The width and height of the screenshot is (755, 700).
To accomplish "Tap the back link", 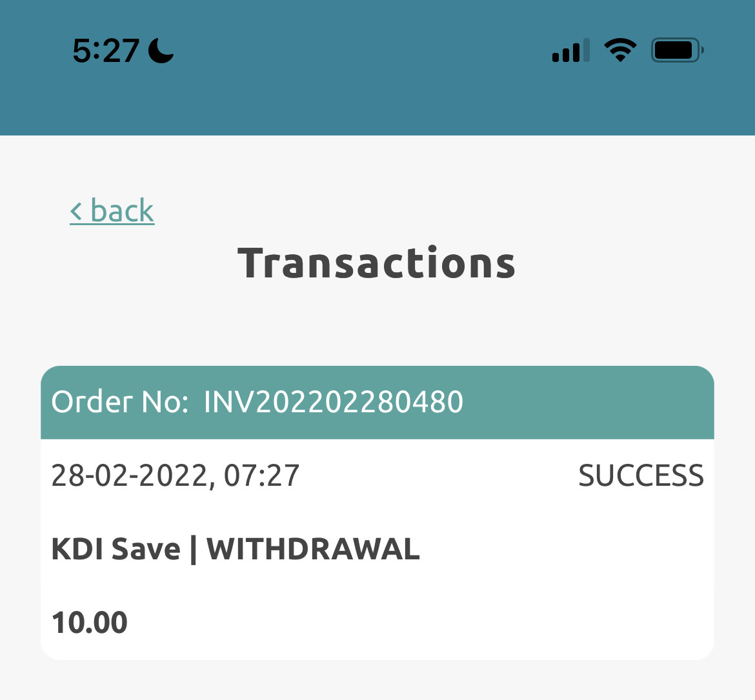I will 112,210.
